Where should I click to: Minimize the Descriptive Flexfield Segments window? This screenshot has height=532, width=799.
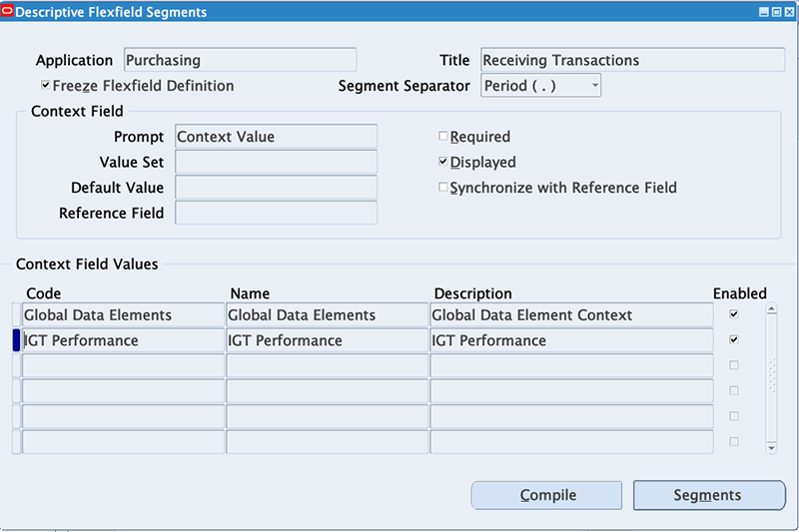pos(763,12)
